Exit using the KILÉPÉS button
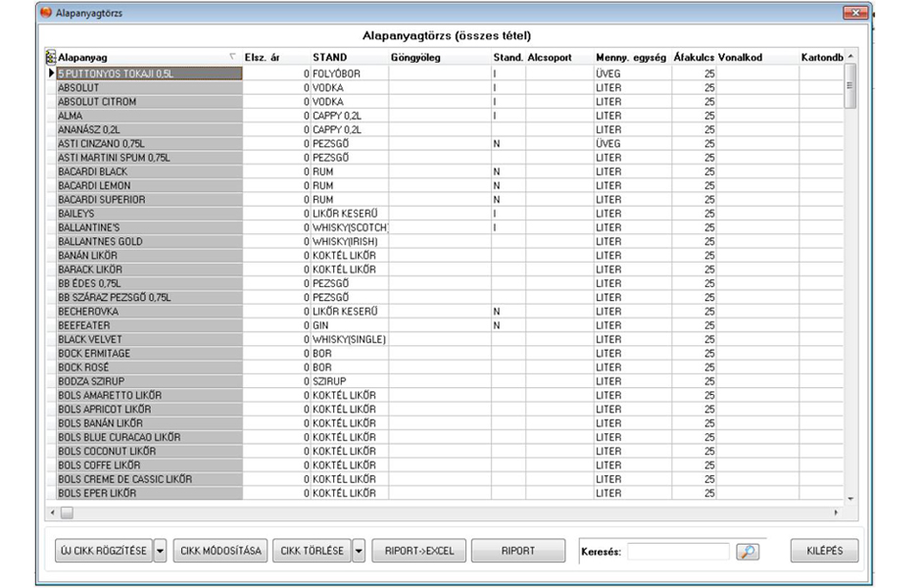The height and width of the screenshot is (588, 921). 824,551
